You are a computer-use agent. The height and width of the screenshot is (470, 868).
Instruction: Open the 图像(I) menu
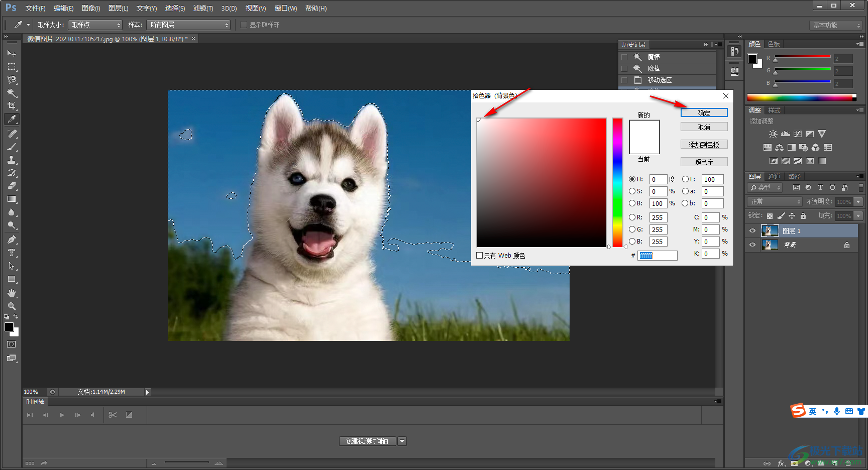pyautogui.click(x=91, y=8)
